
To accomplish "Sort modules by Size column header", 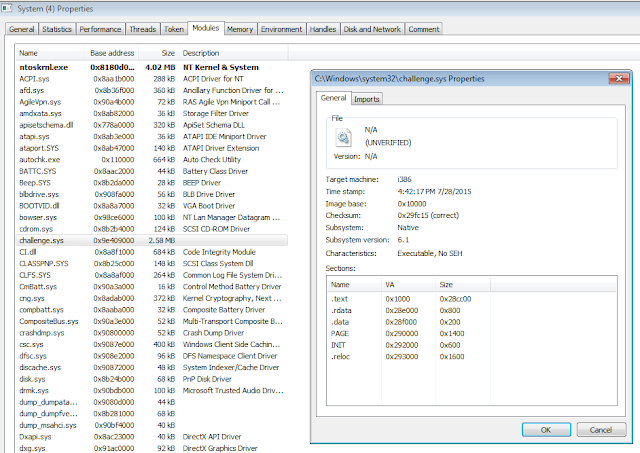I will (x=159, y=53).
